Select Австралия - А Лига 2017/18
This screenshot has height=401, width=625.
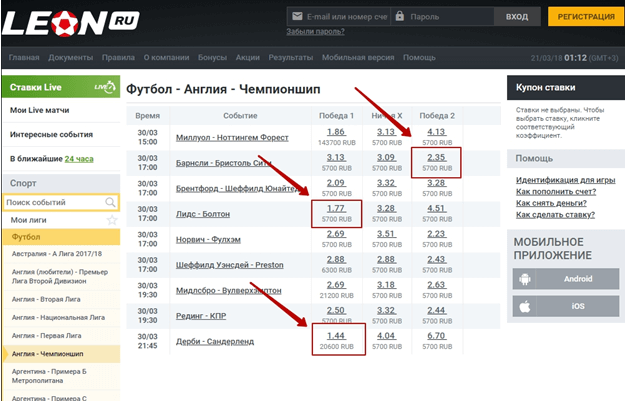57,254
